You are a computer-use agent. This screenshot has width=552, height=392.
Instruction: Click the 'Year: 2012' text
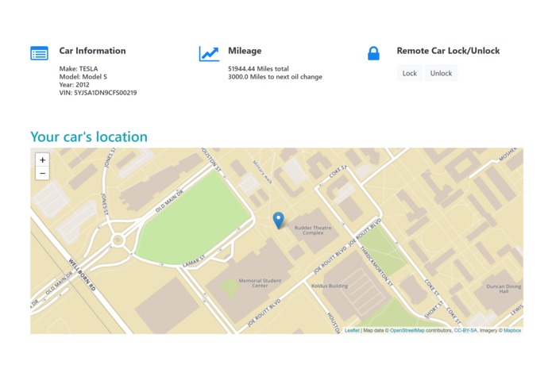(75, 85)
